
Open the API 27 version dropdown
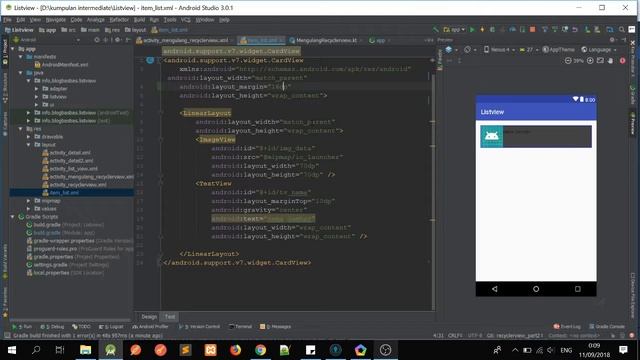pos(529,49)
